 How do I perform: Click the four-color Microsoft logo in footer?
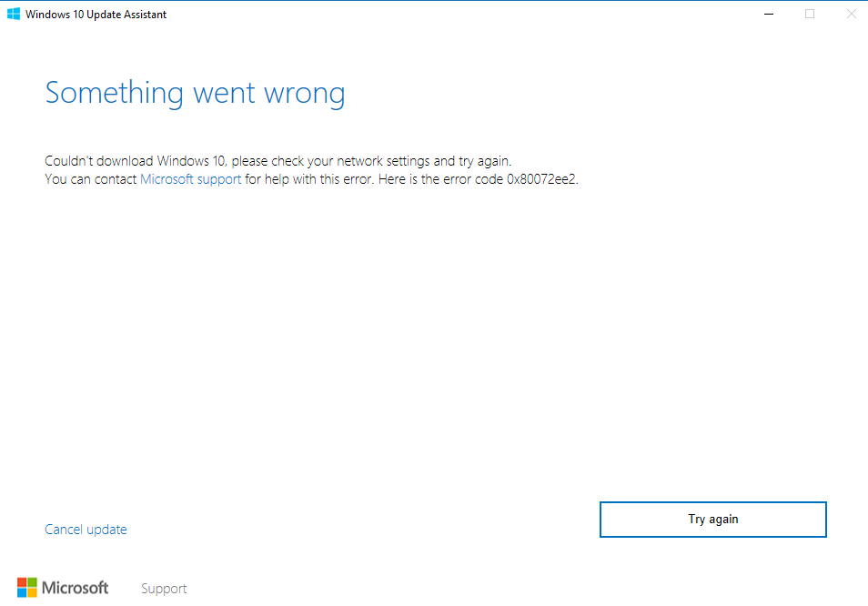(x=27, y=588)
